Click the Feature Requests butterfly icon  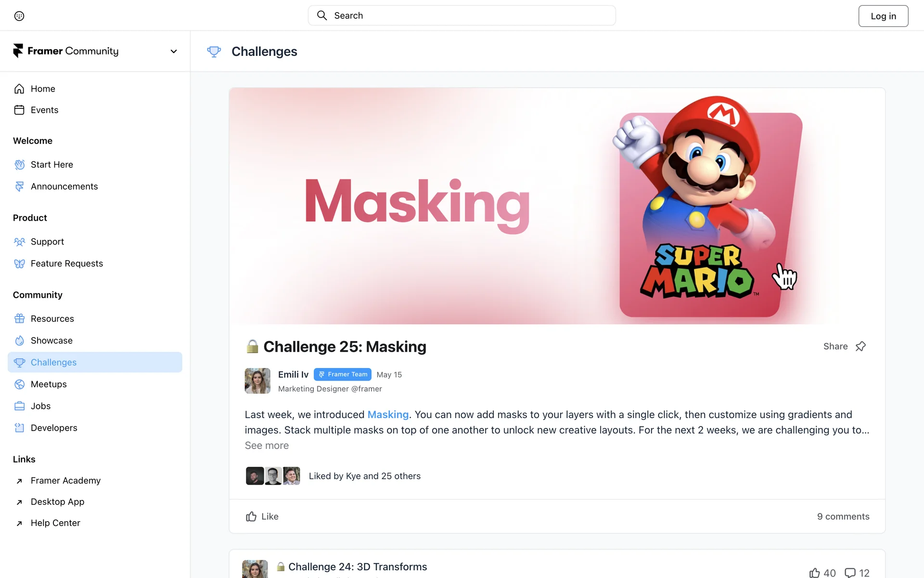(19, 263)
